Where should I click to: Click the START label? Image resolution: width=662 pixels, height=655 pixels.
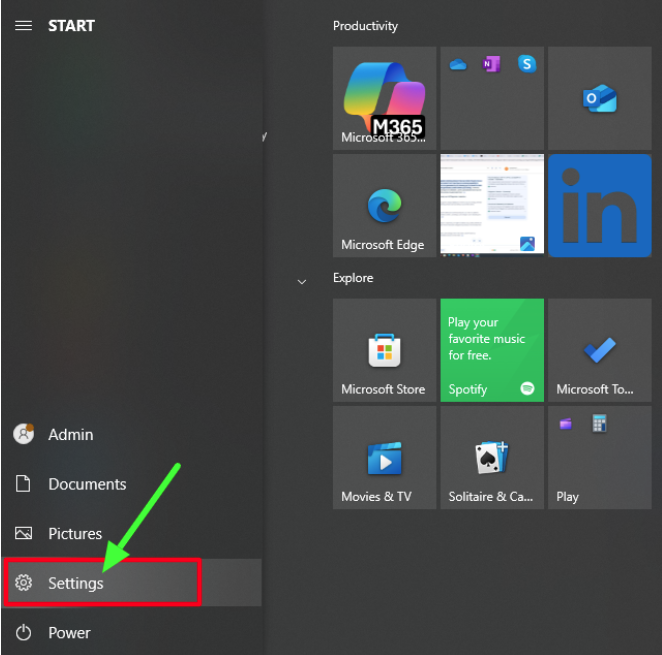71,26
